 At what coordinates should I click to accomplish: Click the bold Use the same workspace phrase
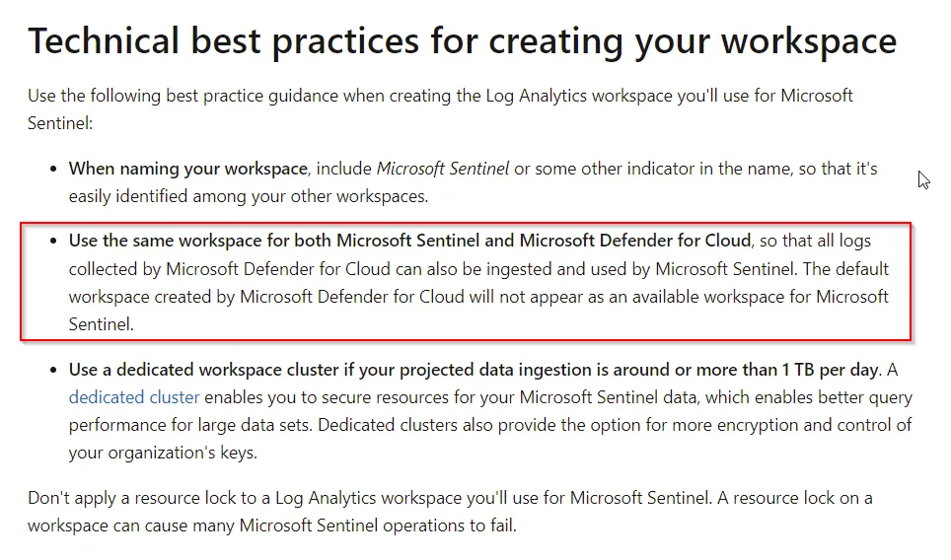click(x=409, y=241)
